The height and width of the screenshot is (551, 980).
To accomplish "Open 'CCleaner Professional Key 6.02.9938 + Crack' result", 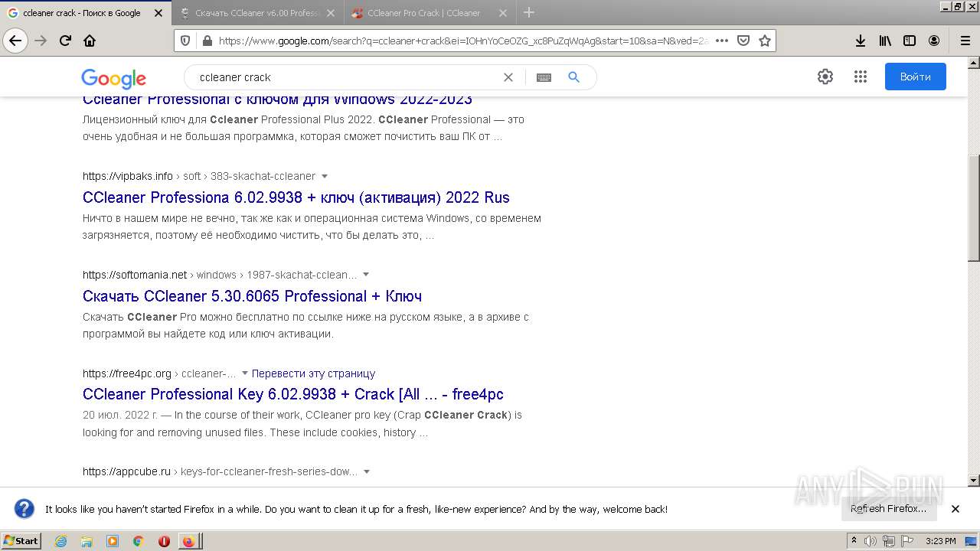I will [x=293, y=394].
